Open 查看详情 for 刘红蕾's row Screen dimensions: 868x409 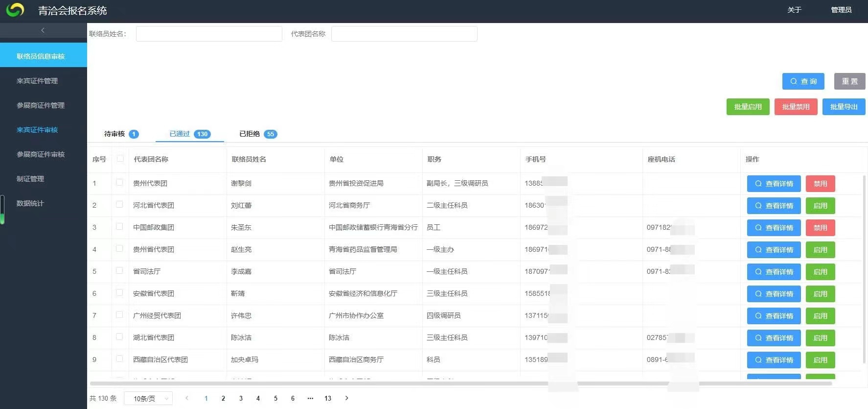point(774,206)
